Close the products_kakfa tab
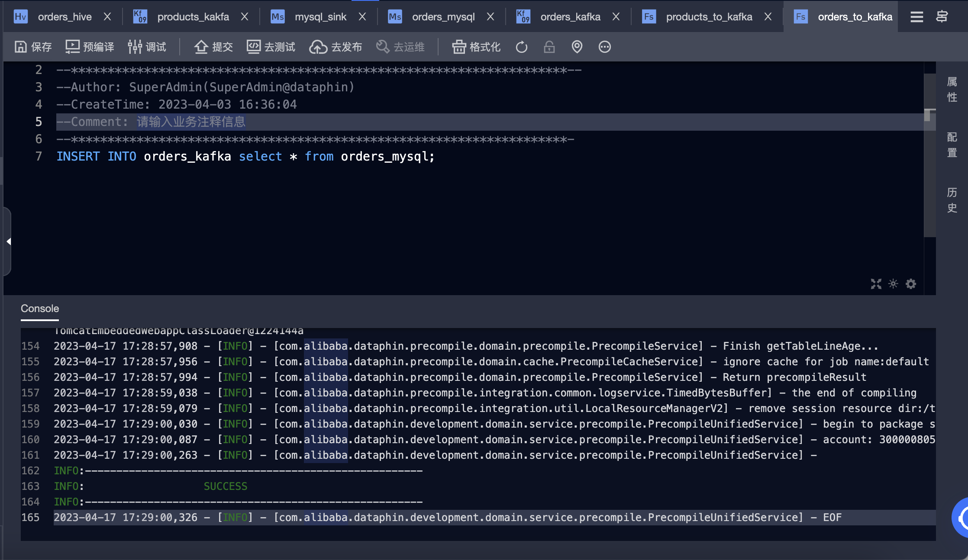968x560 pixels. point(245,17)
